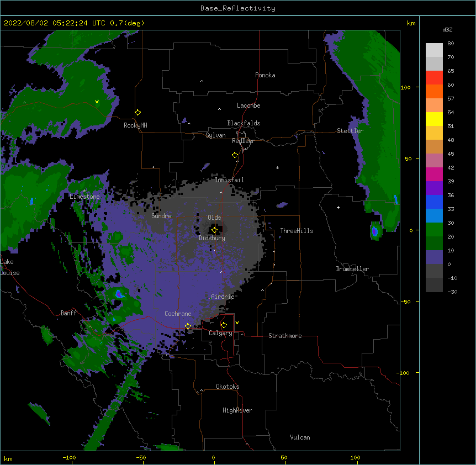Click the ThreeHills town label
This screenshot has width=476, height=465.
pos(297,231)
